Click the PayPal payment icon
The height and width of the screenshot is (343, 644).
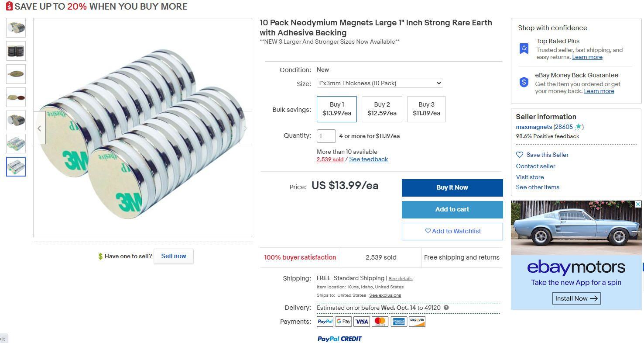tap(325, 322)
